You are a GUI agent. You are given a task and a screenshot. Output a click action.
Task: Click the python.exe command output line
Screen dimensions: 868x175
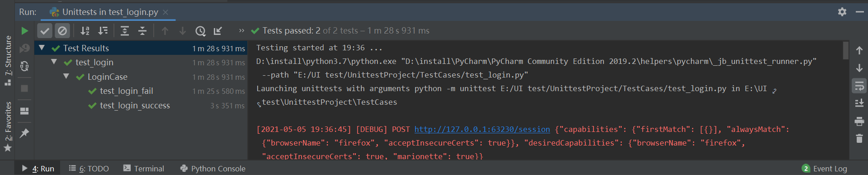coord(536,61)
